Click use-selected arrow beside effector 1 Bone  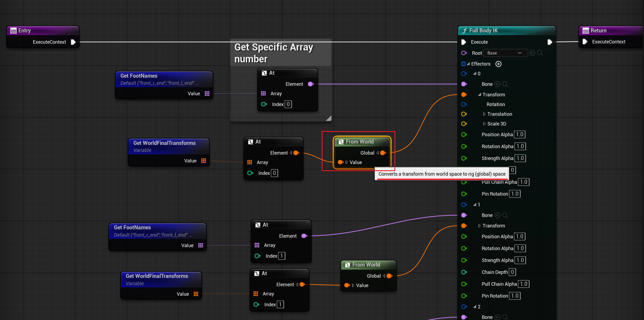(497, 215)
